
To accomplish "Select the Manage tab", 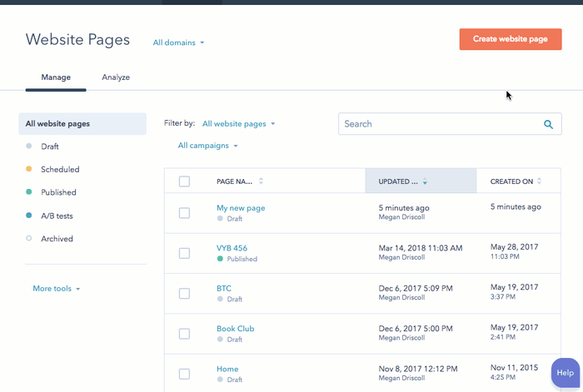I will (56, 77).
